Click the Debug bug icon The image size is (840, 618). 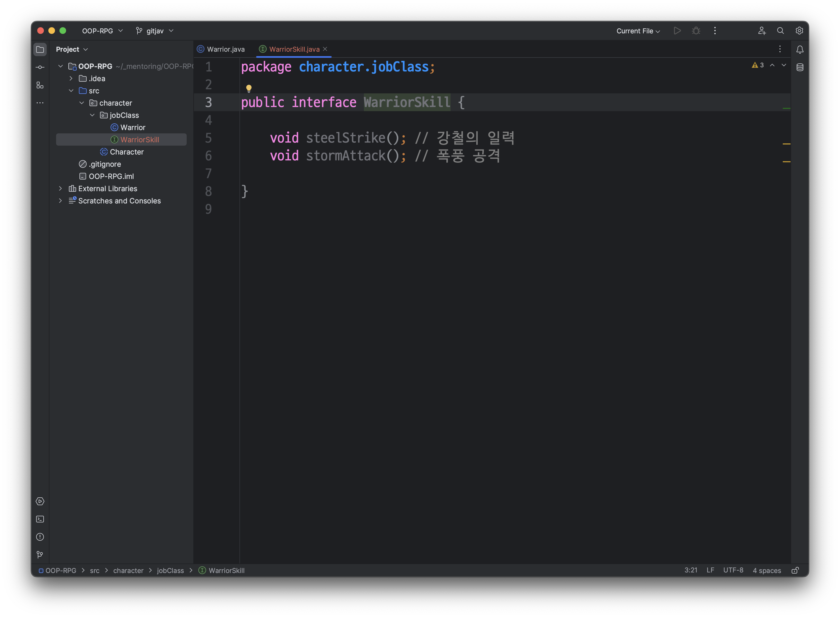(696, 31)
